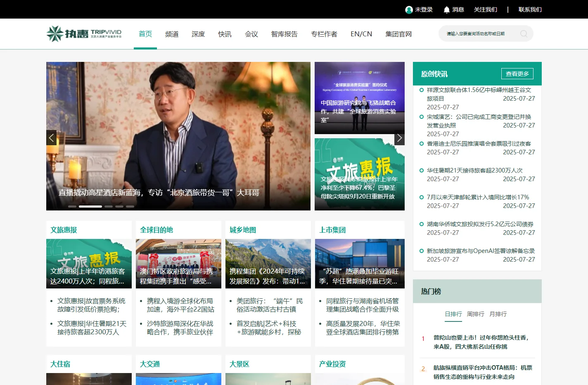Open 携程集团可持续发展报告 card thumbnail
This screenshot has width=588, height=385.
point(268,264)
